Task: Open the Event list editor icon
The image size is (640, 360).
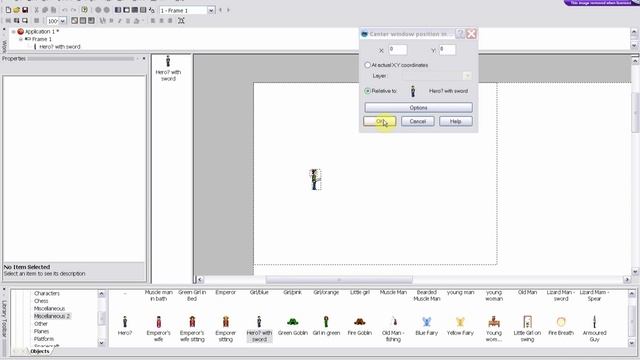Action: 143,10
